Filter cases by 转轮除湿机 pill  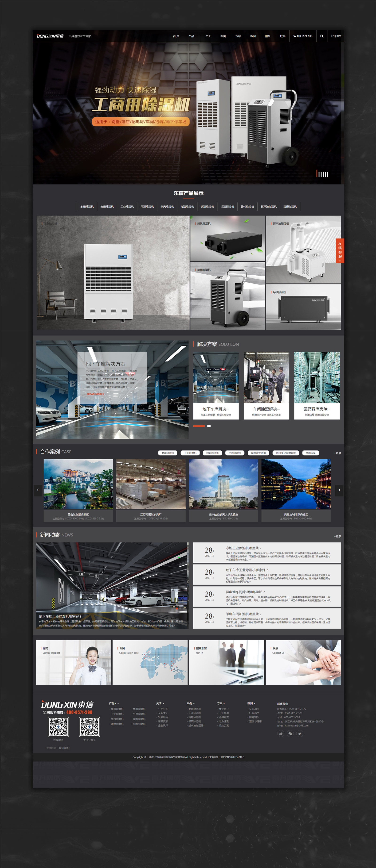point(212,453)
